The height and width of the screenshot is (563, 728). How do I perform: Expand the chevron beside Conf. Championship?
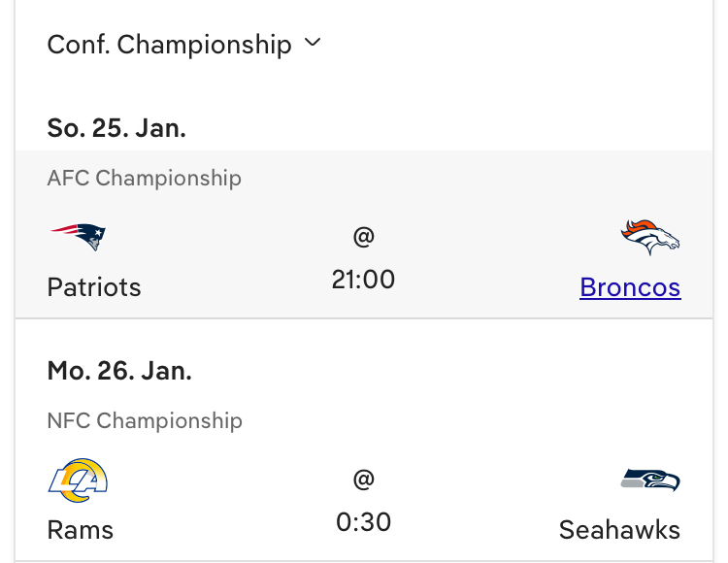(312, 44)
